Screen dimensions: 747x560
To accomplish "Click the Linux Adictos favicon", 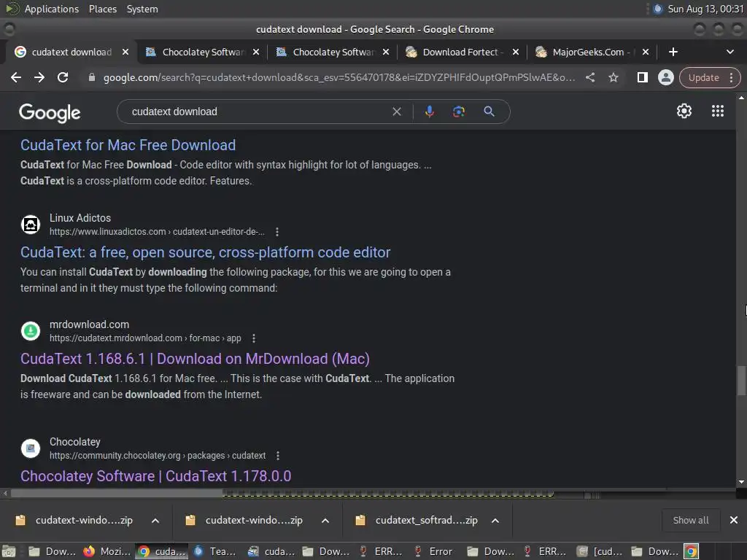I will (x=31, y=225).
